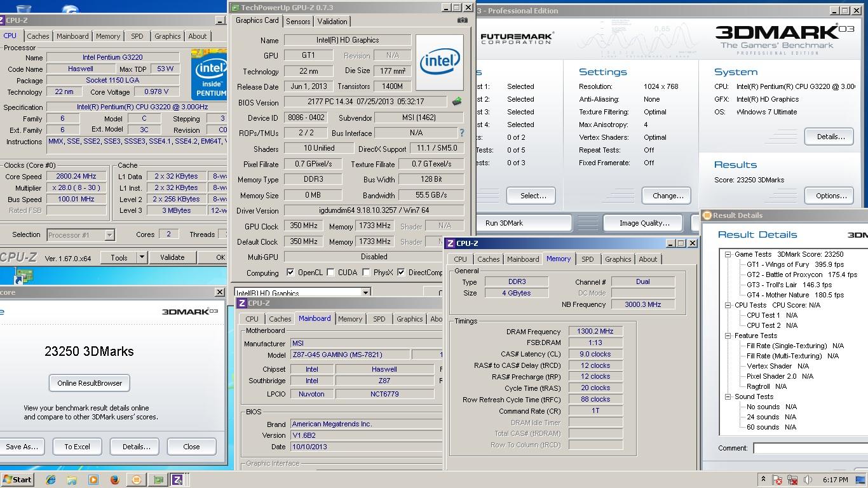This screenshot has width=868, height=488.
Task: Click the Tools button in CPU-Z
Action: click(119, 257)
